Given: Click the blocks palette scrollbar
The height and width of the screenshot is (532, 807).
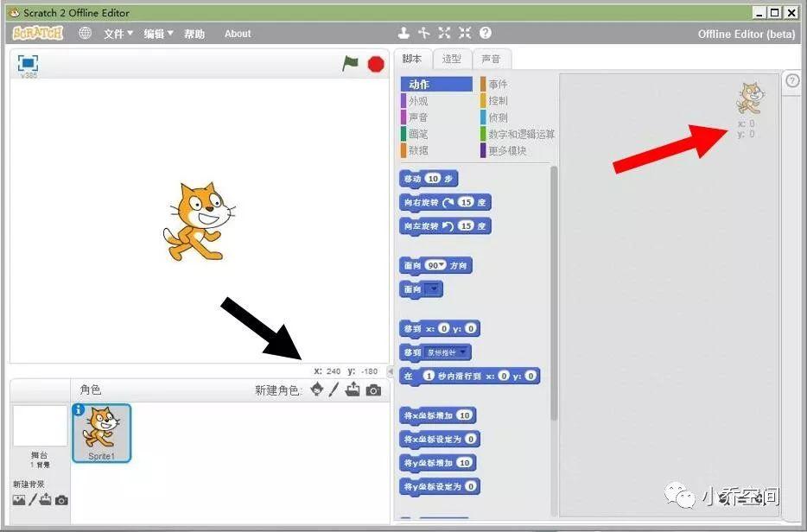Looking at the screenshot, I should click(554, 294).
